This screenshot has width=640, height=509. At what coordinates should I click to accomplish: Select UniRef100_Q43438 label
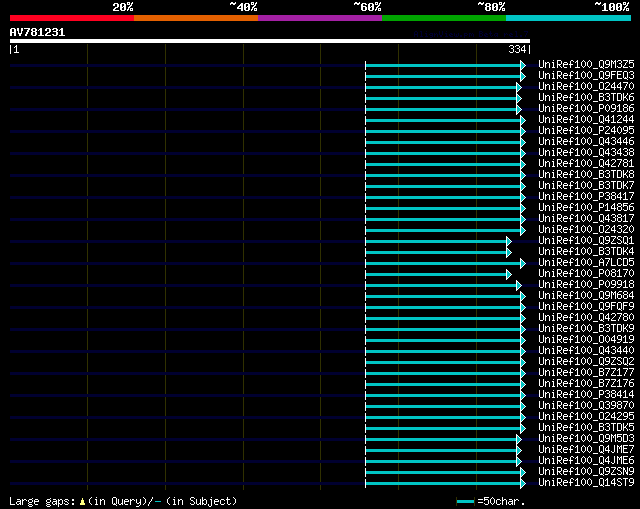click(586, 153)
